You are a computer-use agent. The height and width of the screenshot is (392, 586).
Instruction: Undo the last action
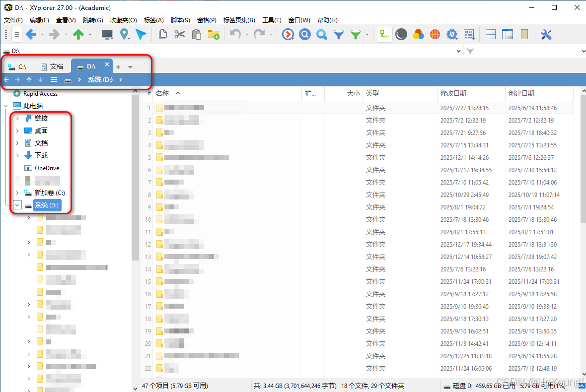pos(235,35)
